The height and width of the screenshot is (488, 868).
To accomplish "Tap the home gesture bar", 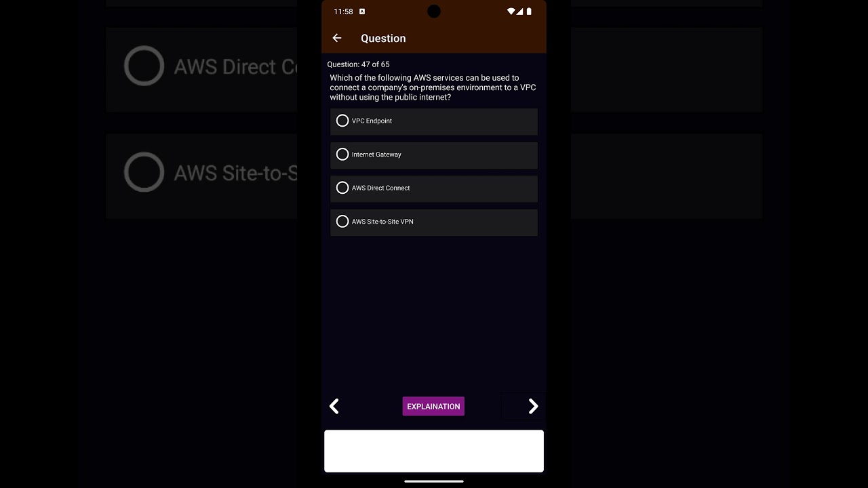I will tap(434, 481).
